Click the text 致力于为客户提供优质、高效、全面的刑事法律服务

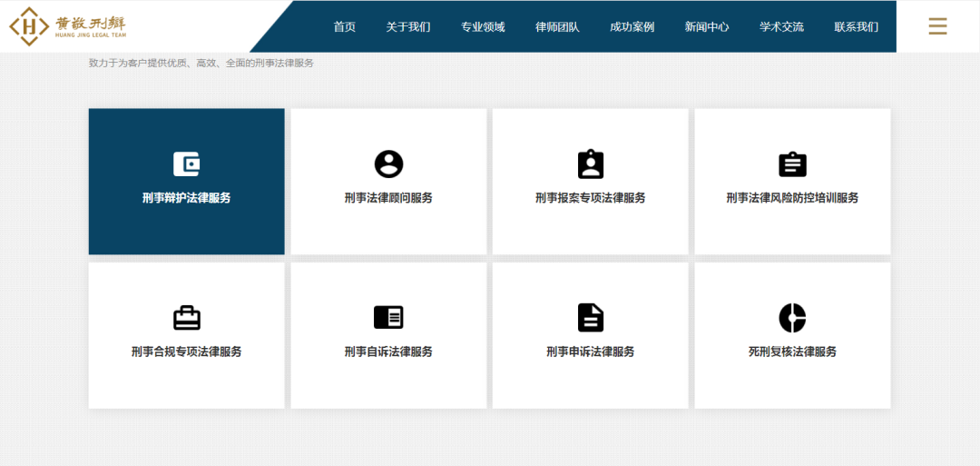[x=201, y=64]
